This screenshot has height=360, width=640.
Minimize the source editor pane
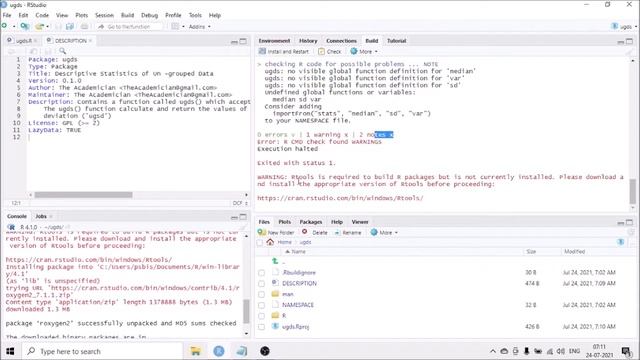[234, 42]
